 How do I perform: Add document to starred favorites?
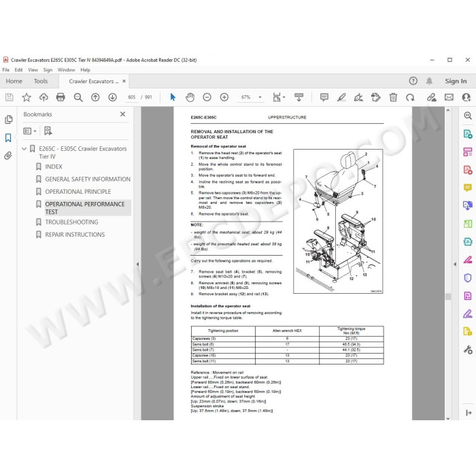27,97
